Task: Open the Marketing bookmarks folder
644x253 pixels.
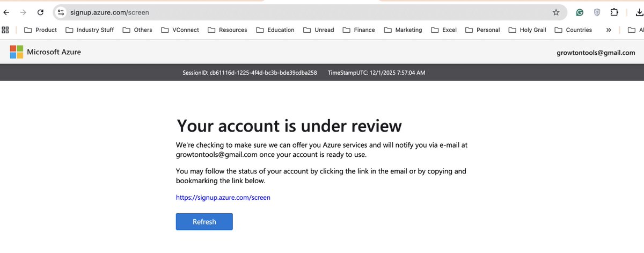Action: click(x=404, y=30)
